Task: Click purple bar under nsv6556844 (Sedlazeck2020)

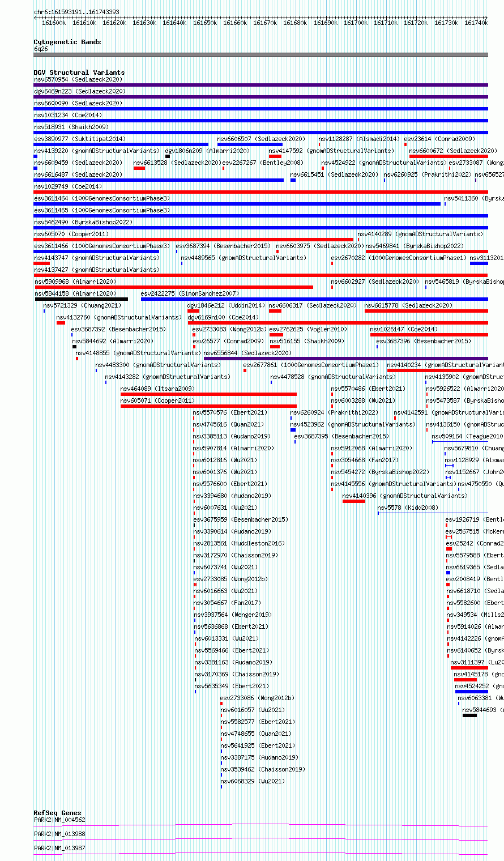Action: [x=345, y=359]
